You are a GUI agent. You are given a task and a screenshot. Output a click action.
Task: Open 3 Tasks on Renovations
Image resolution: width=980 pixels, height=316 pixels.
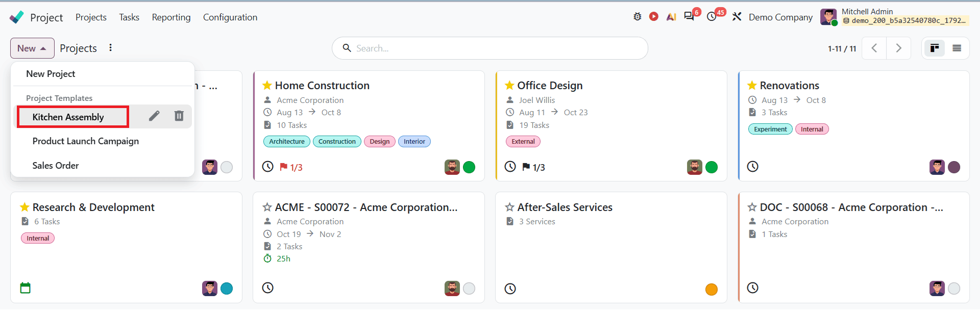tap(774, 112)
